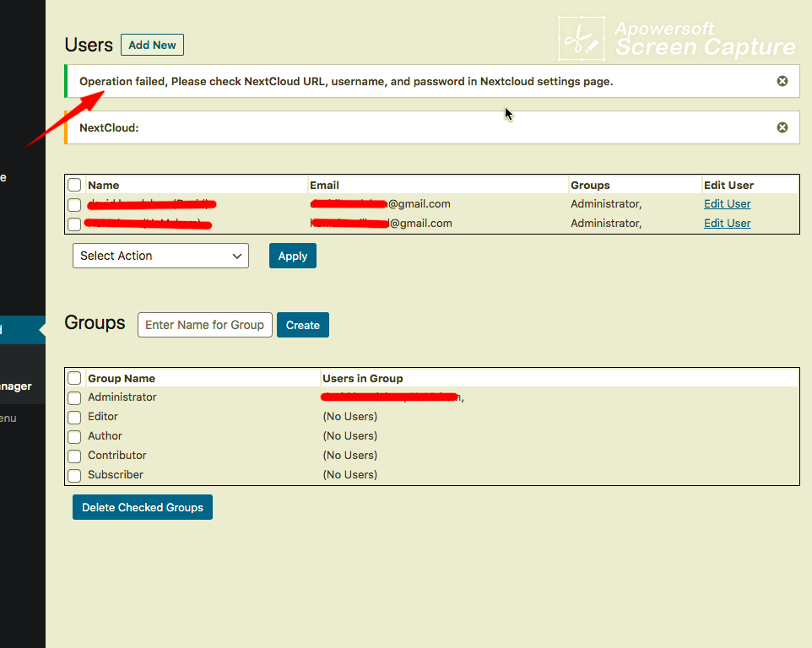Click the Groups column header in Users table
This screenshot has height=648, width=812.
[590, 186]
